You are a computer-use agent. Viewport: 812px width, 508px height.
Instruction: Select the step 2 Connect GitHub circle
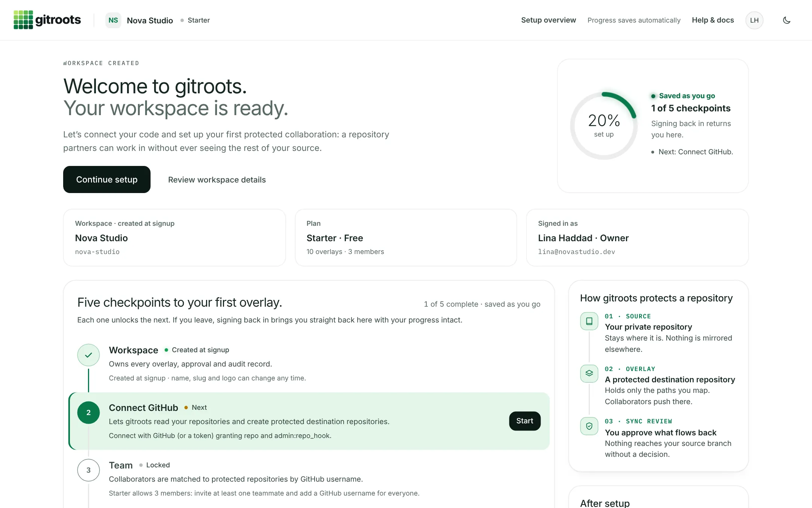tap(88, 412)
